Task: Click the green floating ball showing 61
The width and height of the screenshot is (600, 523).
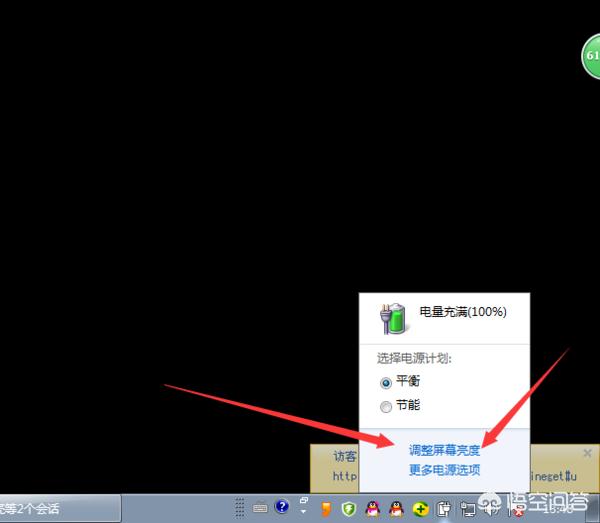Action: 591,56
